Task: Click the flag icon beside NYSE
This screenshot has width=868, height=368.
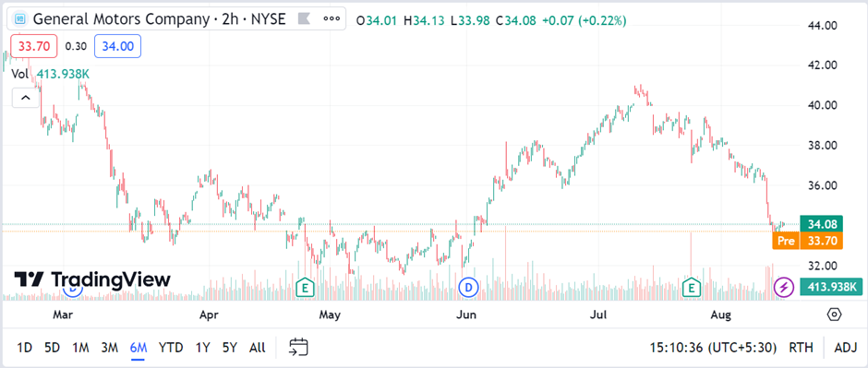Action: point(305,19)
